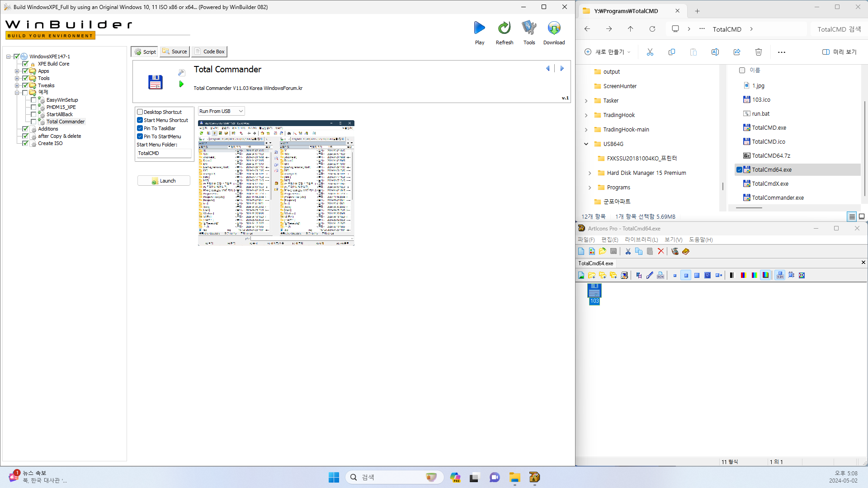Screen dimensions: 868x488
Task: Click the Total Commander screenshot thumbnail
Action: tap(276, 183)
